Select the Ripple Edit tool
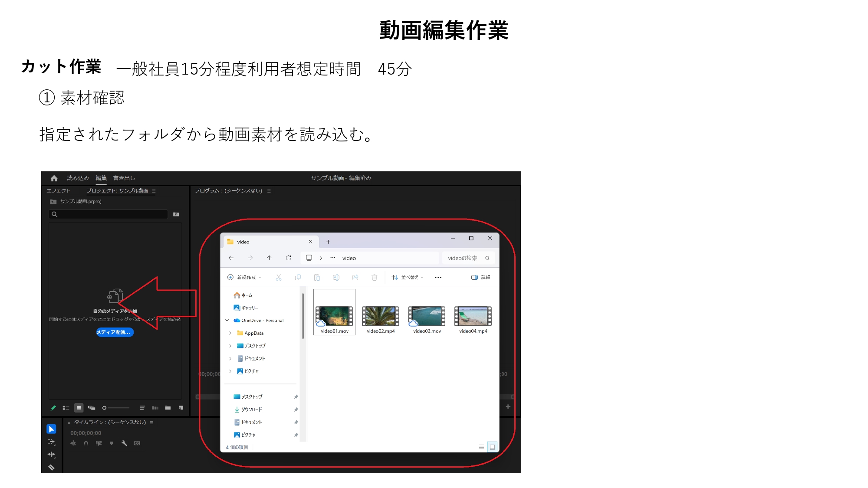The height and width of the screenshot is (488, 868). coord(51,455)
